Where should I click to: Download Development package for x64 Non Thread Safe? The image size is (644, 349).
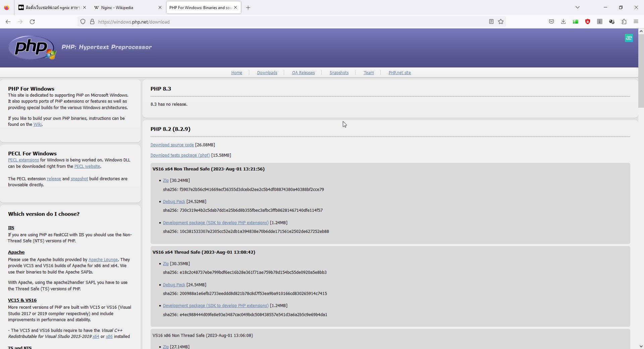point(216,223)
